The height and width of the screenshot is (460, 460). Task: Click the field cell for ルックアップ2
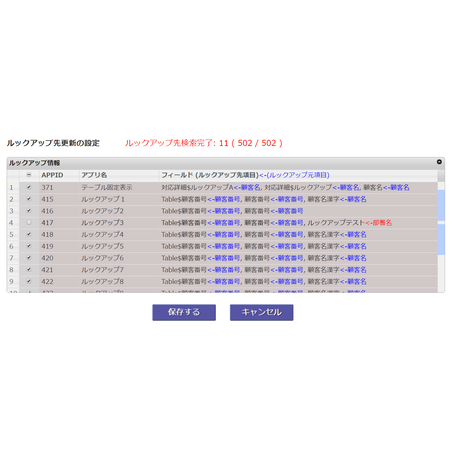[298, 211]
